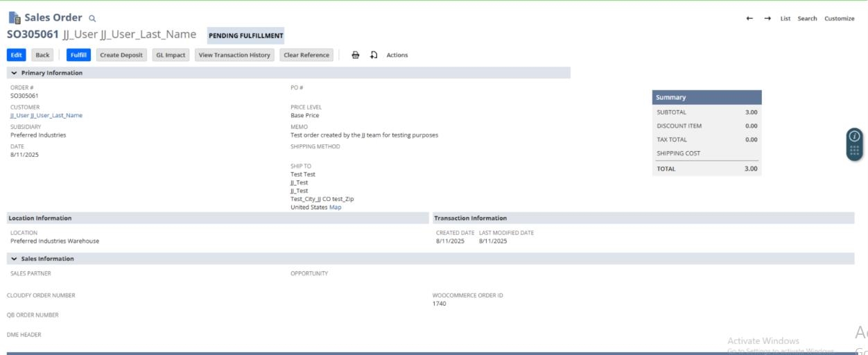Click the SHIPPING COST label
Screen dimensions: 868x355
pyautogui.click(x=679, y=153)
